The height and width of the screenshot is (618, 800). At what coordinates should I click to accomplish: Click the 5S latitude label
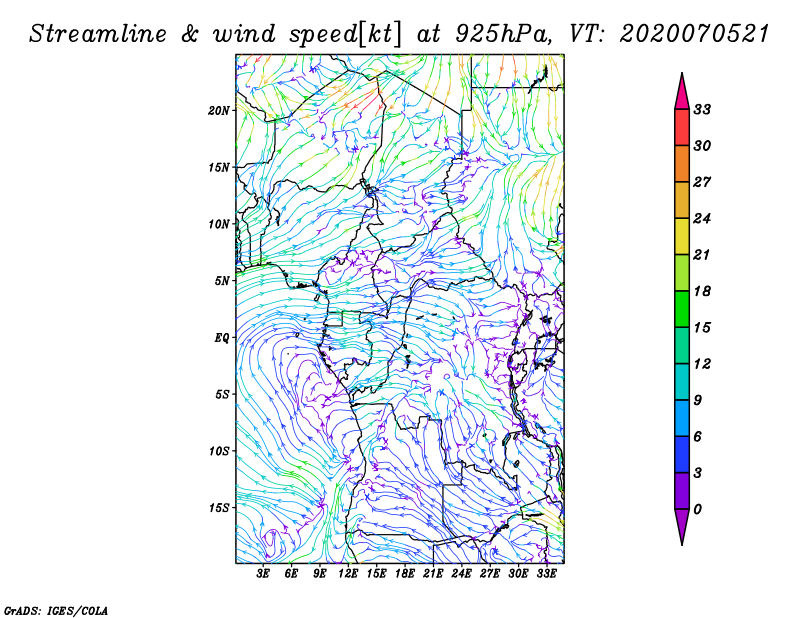click(x=222, y=394)
